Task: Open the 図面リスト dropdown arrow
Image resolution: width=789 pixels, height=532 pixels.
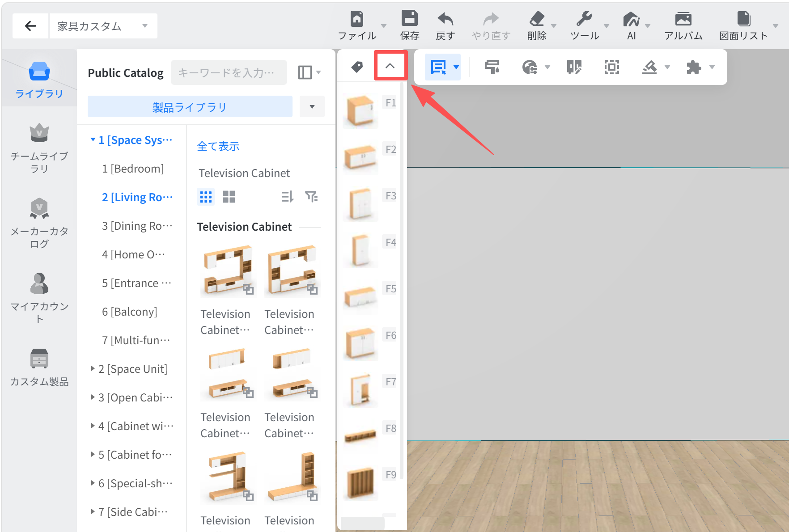Action: click(x=776, y=26)
